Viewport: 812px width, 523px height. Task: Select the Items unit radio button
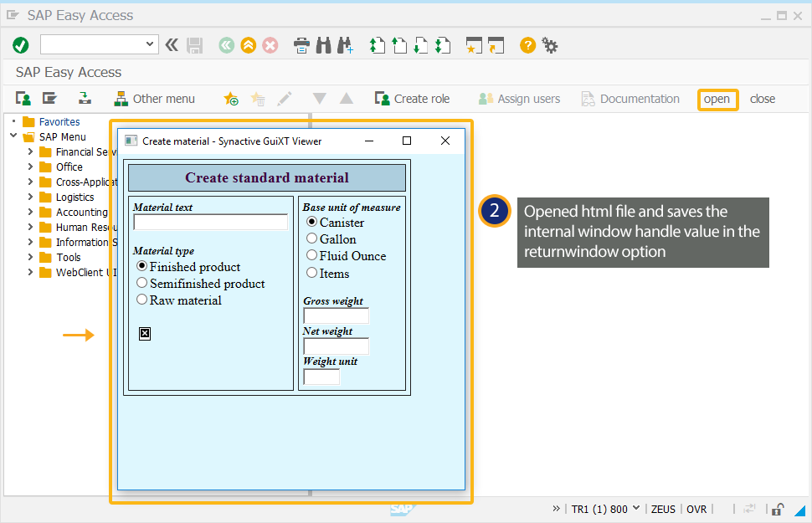click(311, 272)
